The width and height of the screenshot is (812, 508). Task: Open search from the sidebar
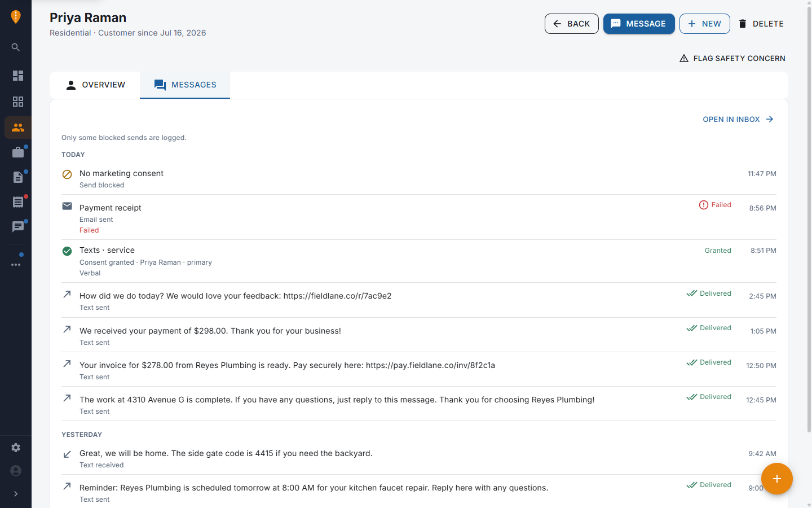click(x=16, y=47)
